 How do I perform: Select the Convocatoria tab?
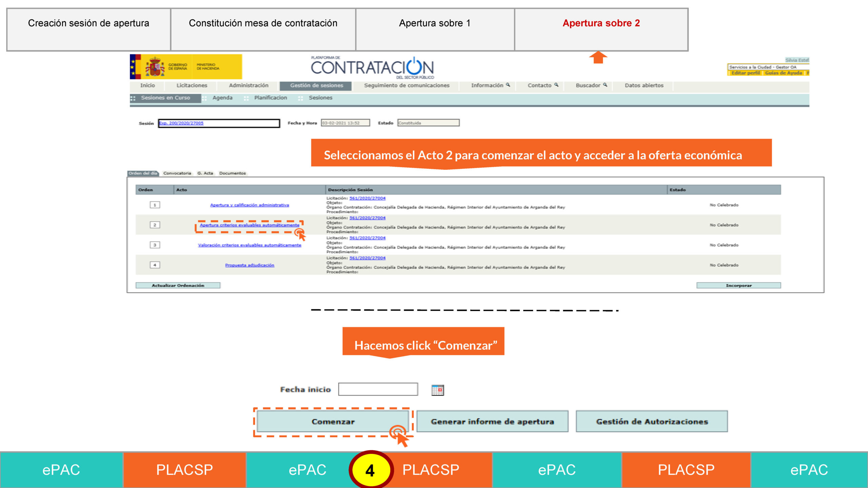click(x=177, y=173)
